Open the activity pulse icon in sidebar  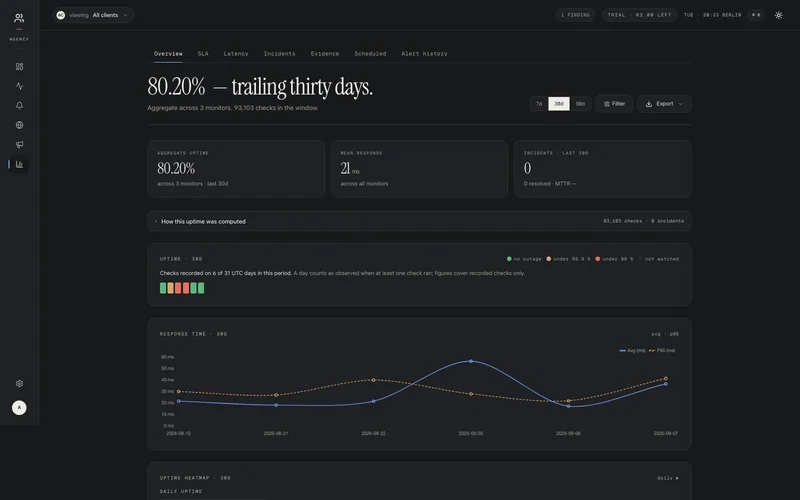tap(19, 86)
